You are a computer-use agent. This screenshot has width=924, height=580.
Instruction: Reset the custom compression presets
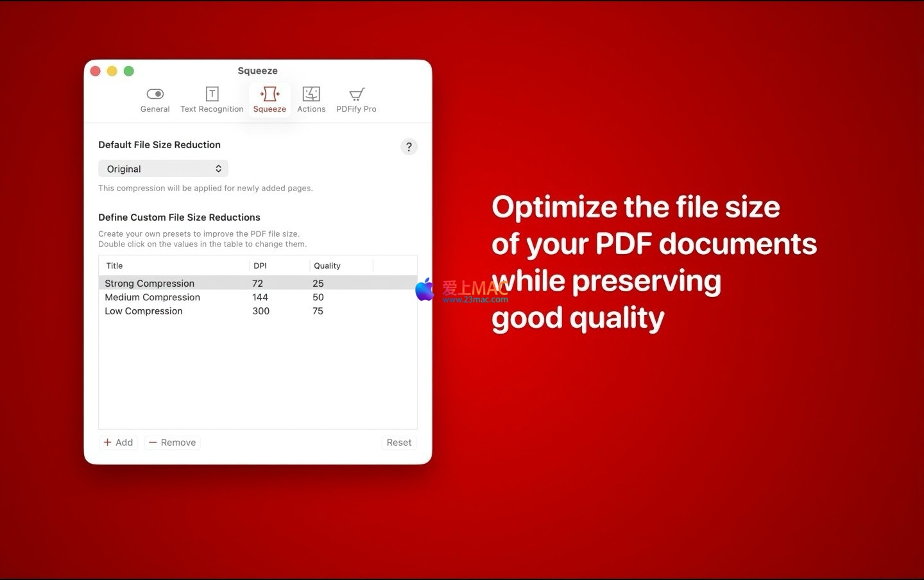coord(398,443)
